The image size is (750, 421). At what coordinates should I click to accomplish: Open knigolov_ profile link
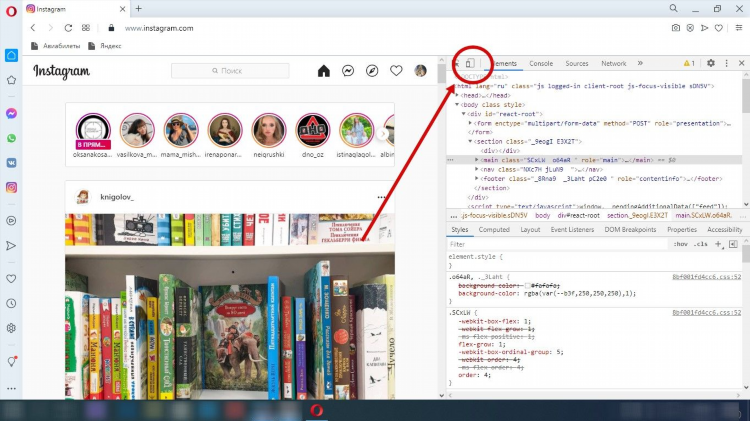click(x=117, y=197)
